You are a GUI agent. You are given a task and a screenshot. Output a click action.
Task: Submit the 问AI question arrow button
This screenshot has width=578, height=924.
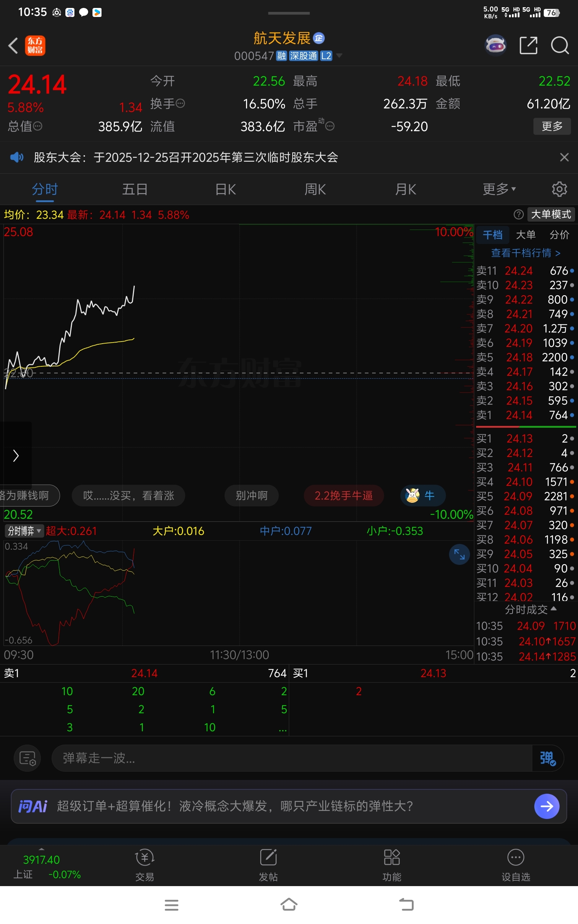point(547,806)
